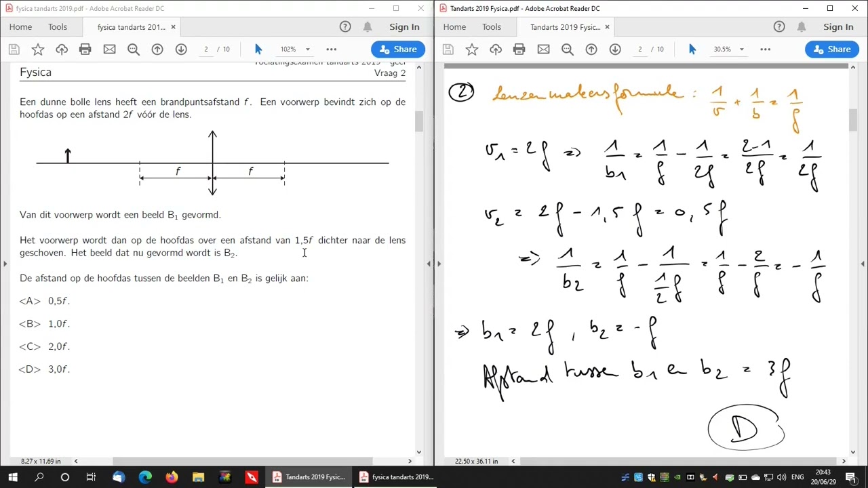The image size is (868, 488).
Task: Notifications bell in right window
Action: pyautogui.click(x=802, y=27)
